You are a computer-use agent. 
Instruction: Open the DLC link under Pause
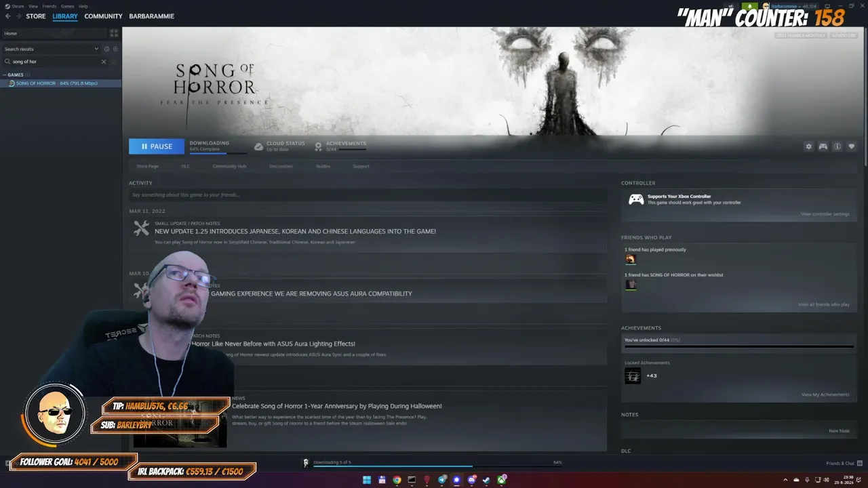185,166
